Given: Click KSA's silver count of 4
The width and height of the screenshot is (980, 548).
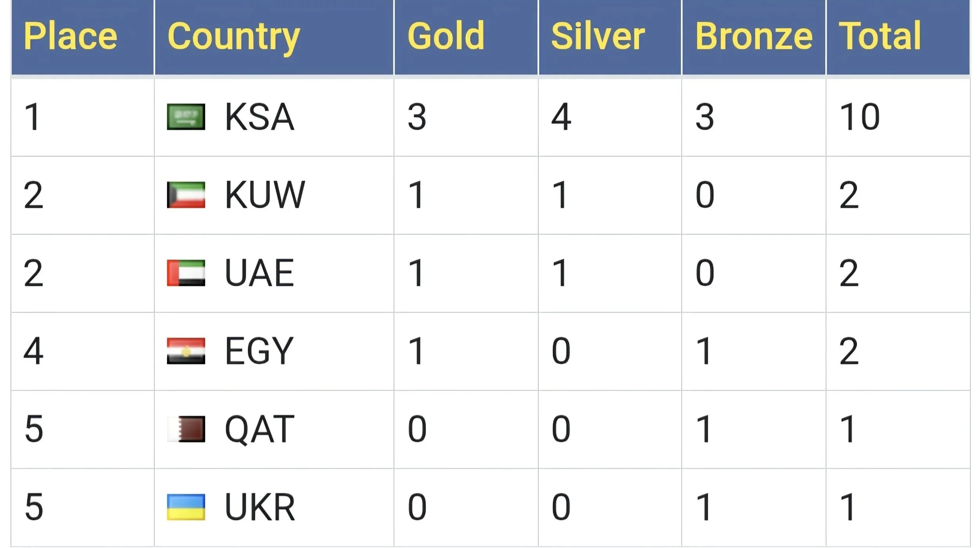Looking at the screenshot, I should coord(561,116).
